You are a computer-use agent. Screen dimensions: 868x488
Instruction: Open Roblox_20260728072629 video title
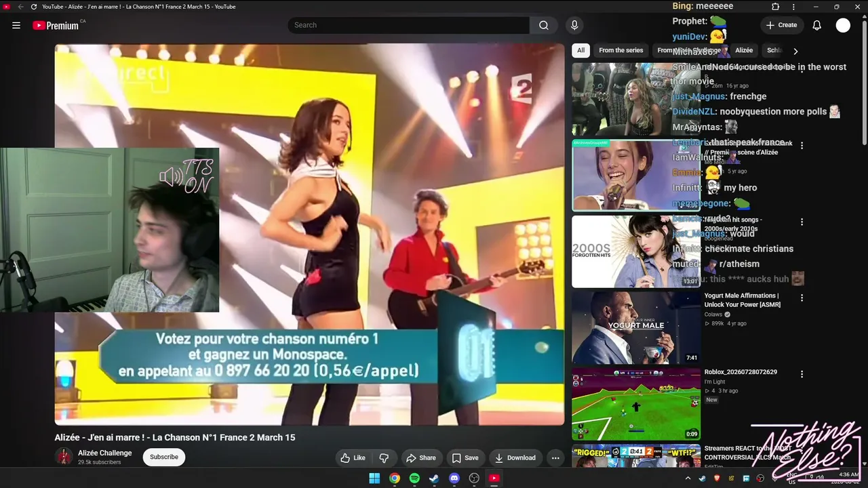(741, 372)
